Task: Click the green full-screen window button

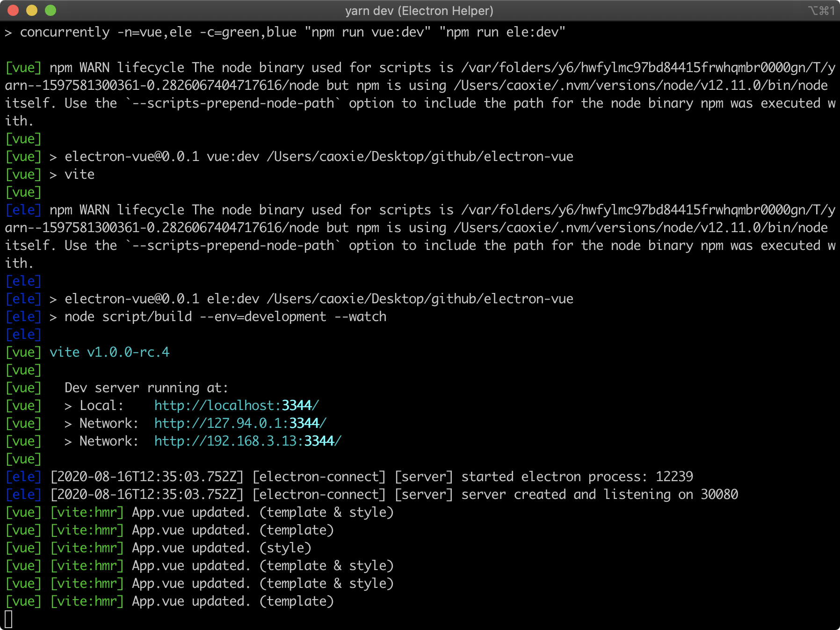Action: 51,10
